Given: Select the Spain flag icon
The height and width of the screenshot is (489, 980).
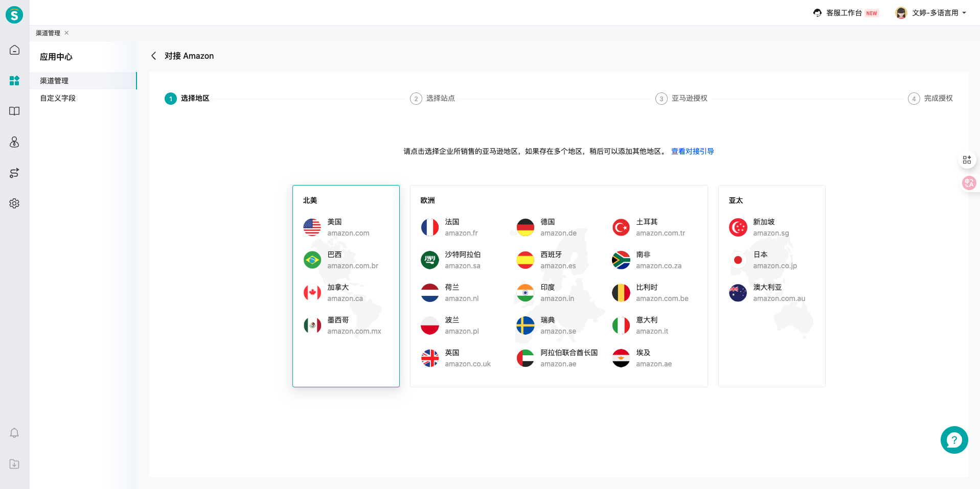Looking at the screenshot, I should [525, 260].
